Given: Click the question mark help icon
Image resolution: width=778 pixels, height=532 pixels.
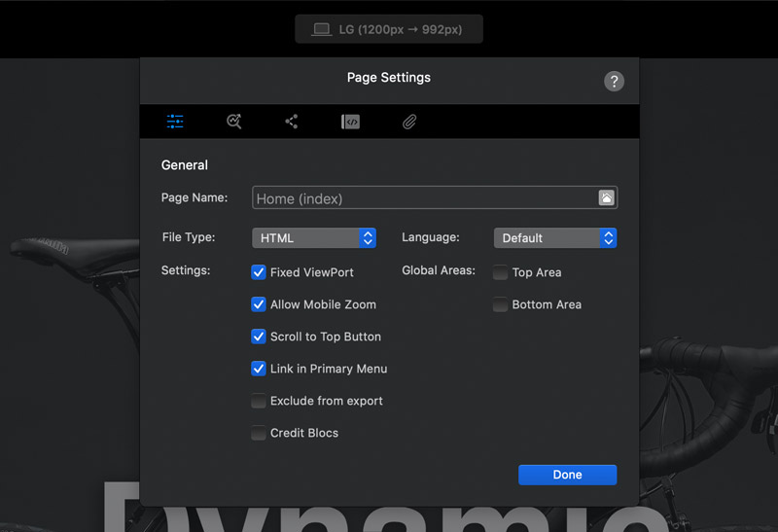Looking at the screenshot, I should [614, 81].
